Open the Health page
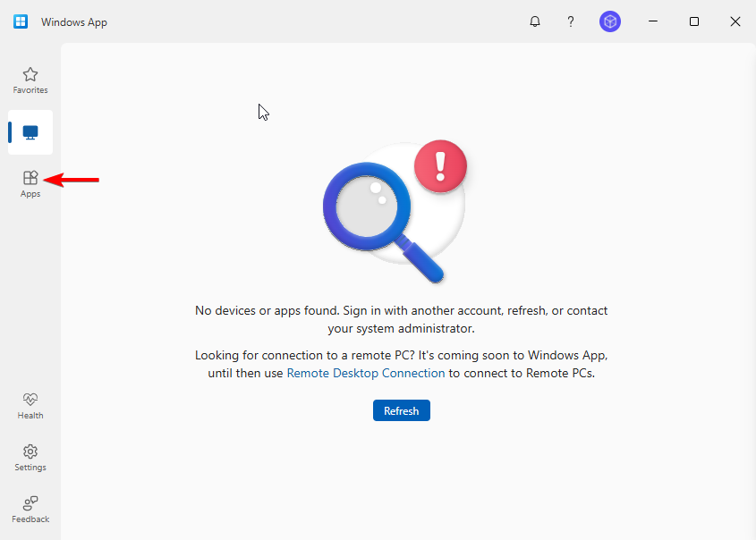 click(x=30, y=406)
